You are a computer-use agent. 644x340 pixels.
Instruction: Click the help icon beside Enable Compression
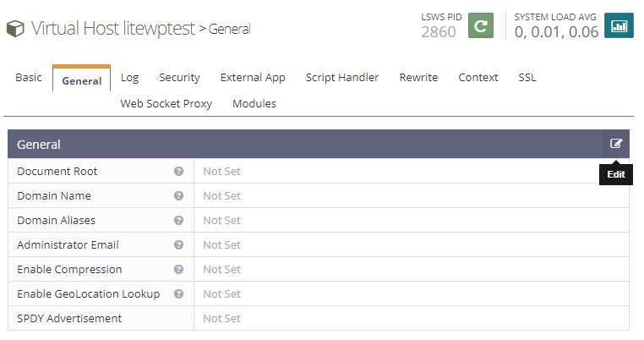click(x=178, y=269)
